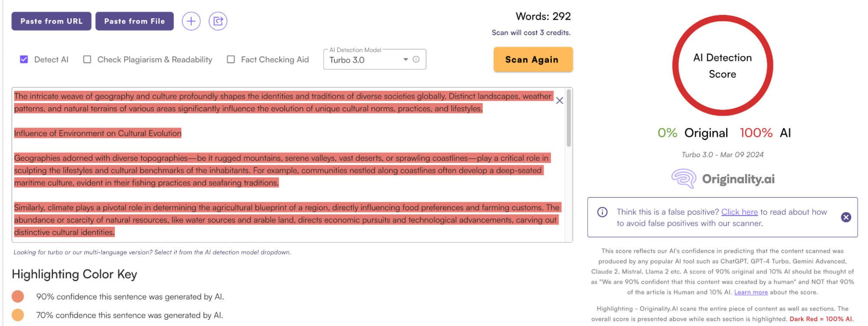The width and height of the screenshot is (868, 326).
Task: Dismiss the false positive notice
Action: (x=846, y=217)
